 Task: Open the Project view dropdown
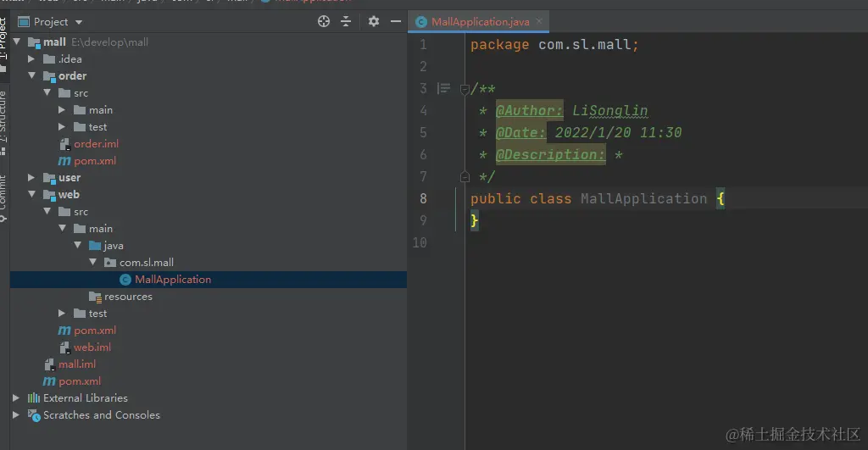79,22
